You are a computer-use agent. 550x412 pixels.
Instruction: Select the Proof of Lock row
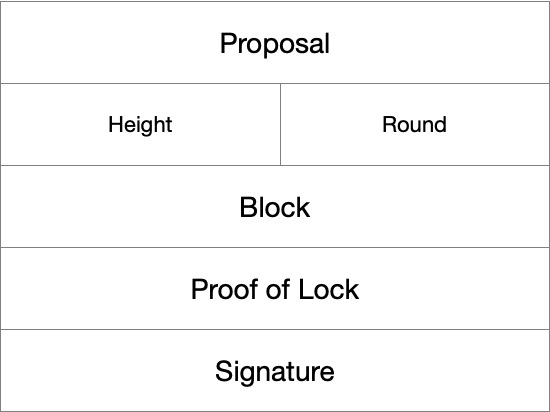(x=275, y=289)
